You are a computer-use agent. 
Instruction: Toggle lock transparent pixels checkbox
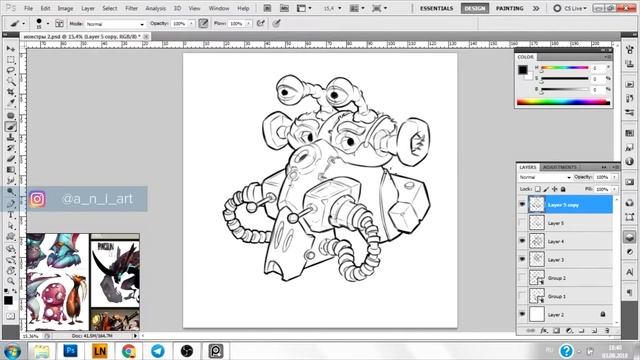(x=538, y=189)
